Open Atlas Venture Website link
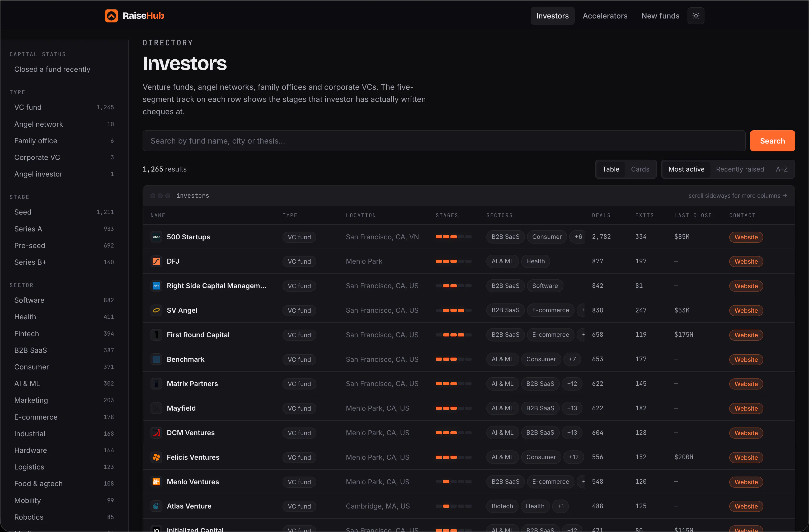 point(746,506)
